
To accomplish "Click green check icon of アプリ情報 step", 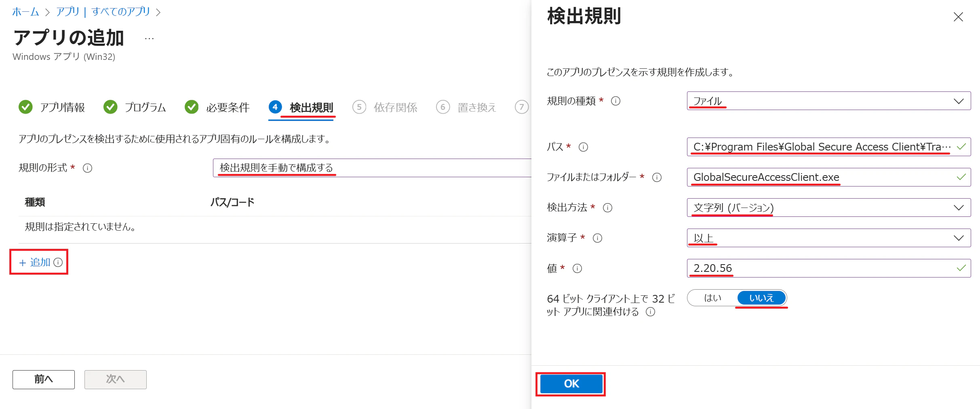I will [x=25, y=107].
